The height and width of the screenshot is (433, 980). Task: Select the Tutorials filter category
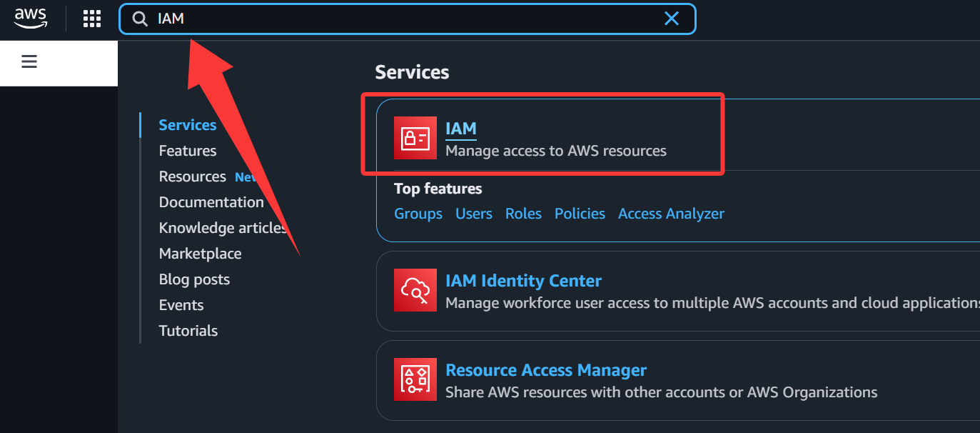188,331
